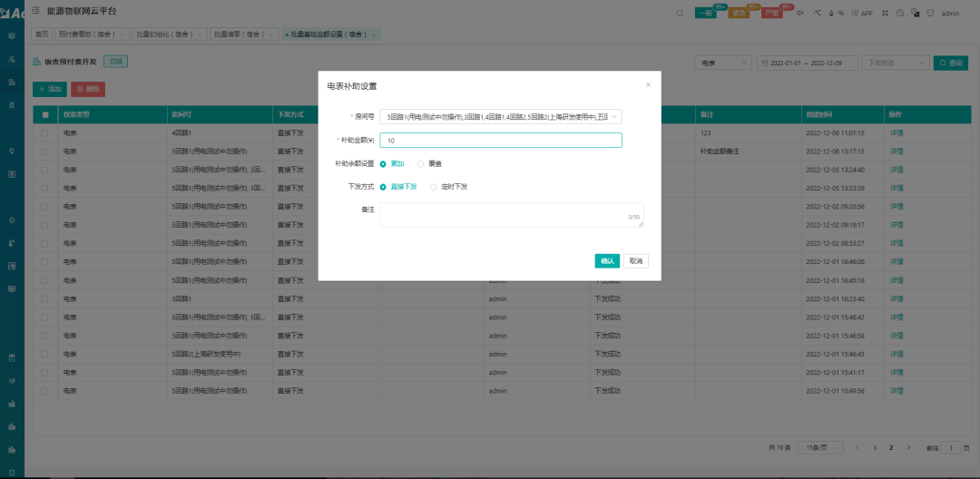Viewport: 980px width, 479px height.
Task: Click the humidity percentage indicator
Action: pos(837,13)
